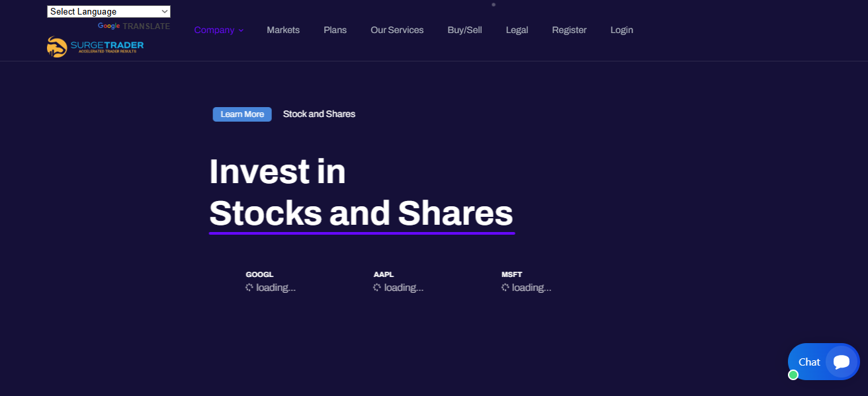Click the Login link

tap(621, 30)
